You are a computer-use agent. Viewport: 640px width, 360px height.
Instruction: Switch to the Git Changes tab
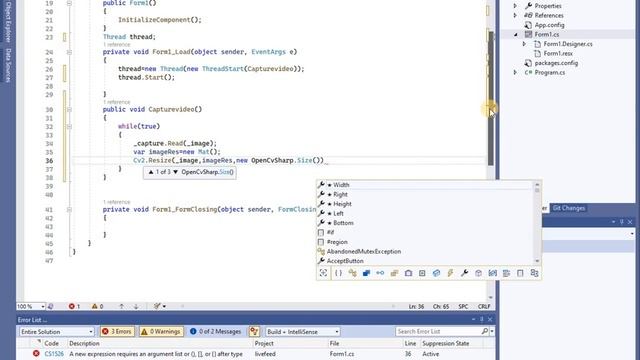tap(569, 208)
